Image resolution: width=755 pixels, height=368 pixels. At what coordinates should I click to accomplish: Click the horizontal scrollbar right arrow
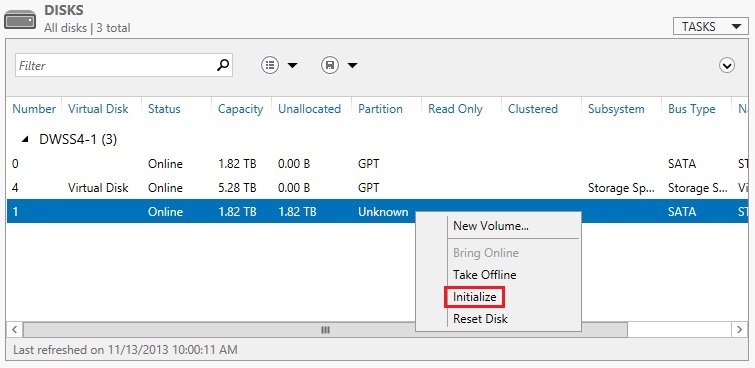coord(740,330)
